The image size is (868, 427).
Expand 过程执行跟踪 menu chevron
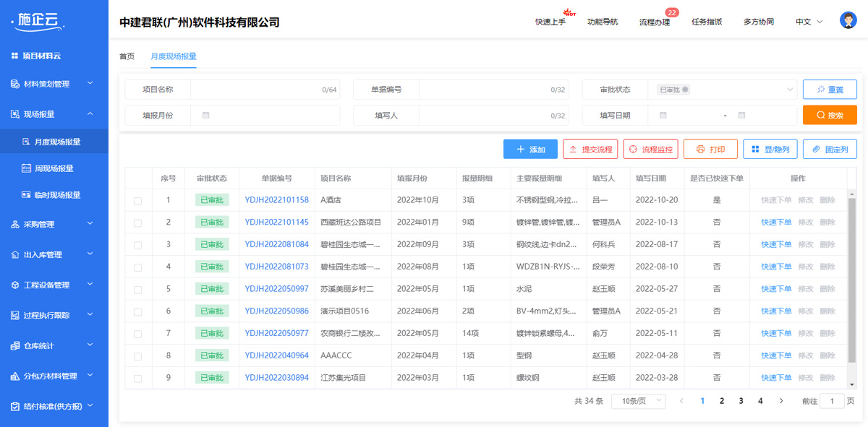pyautogui.click(x=90, y=316)
